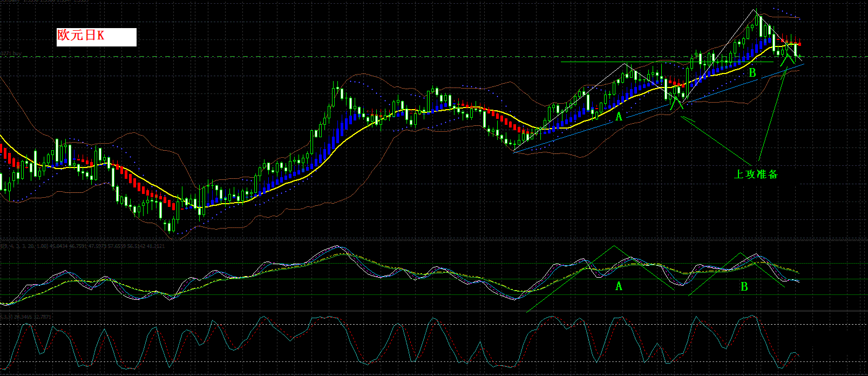Click label A in the oscillator pane

click(619, 286)
